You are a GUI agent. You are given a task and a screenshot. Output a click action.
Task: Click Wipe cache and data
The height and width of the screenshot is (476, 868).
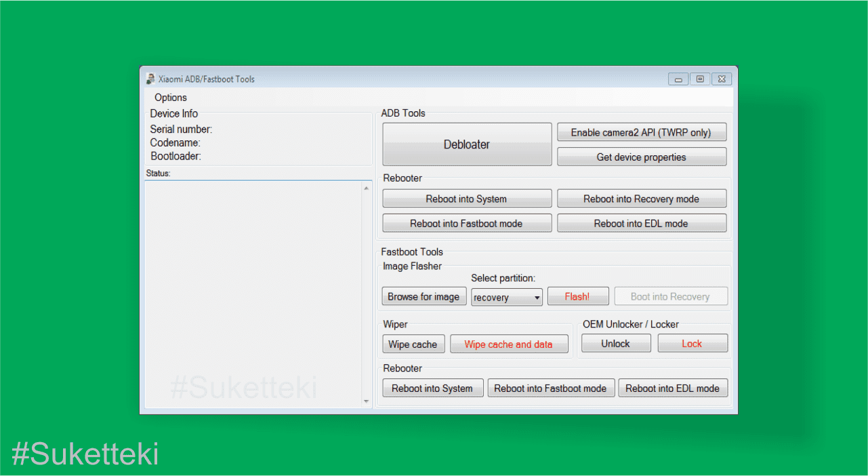pos(509,344)
